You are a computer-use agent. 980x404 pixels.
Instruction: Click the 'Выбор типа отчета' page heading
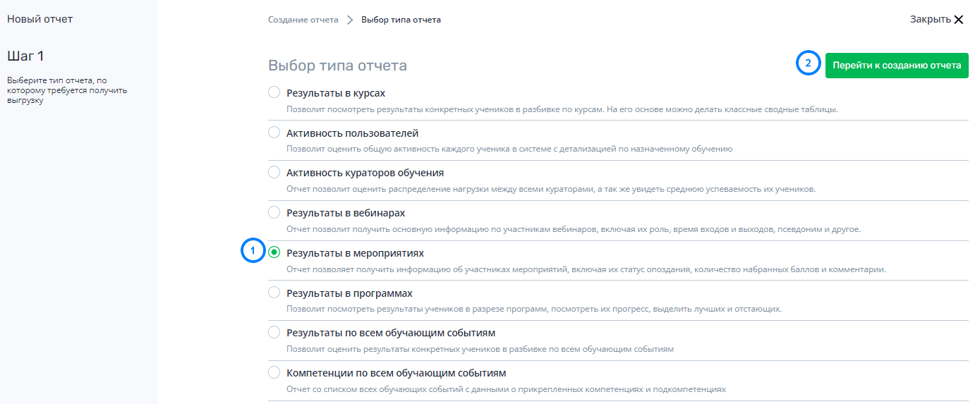click(337, 66)
